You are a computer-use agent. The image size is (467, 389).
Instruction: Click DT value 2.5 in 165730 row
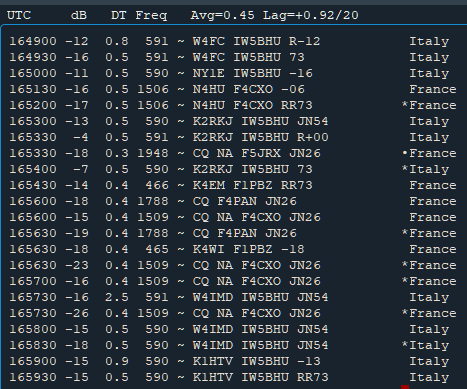click(x=117, y=297)
